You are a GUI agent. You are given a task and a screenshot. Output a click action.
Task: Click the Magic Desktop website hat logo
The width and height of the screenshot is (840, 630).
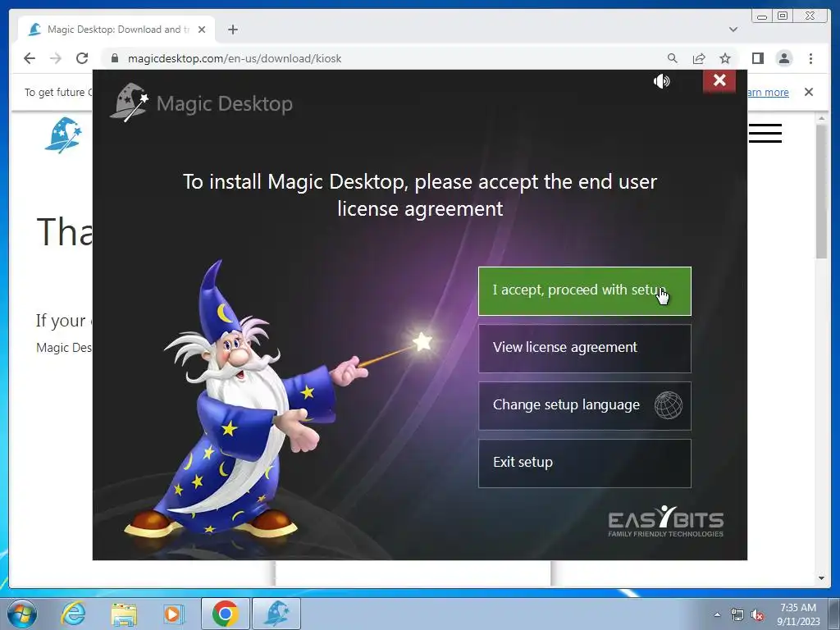click(x=63, y=135)
